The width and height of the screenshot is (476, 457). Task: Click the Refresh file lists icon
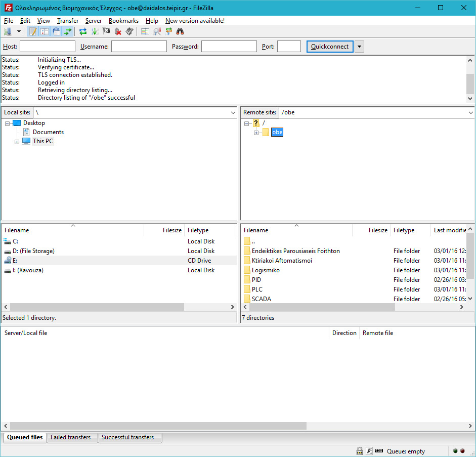click(x=82, y=31)
